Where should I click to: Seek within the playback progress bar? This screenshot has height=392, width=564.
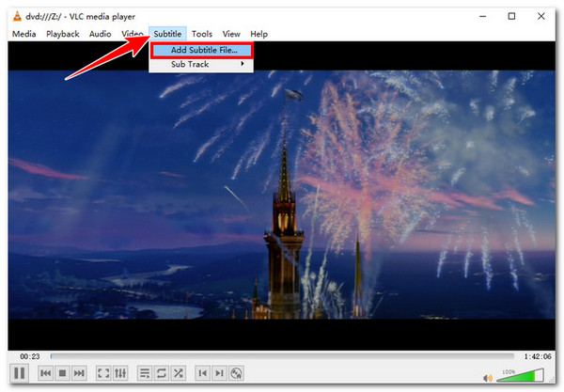pyautogui.click(x=282, y=356)
